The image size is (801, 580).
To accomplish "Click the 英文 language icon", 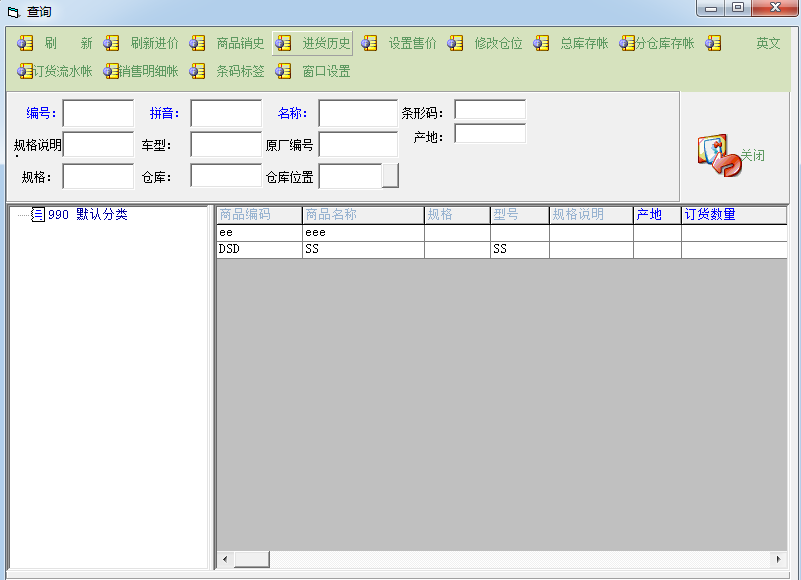I will (x=713, y=43).
